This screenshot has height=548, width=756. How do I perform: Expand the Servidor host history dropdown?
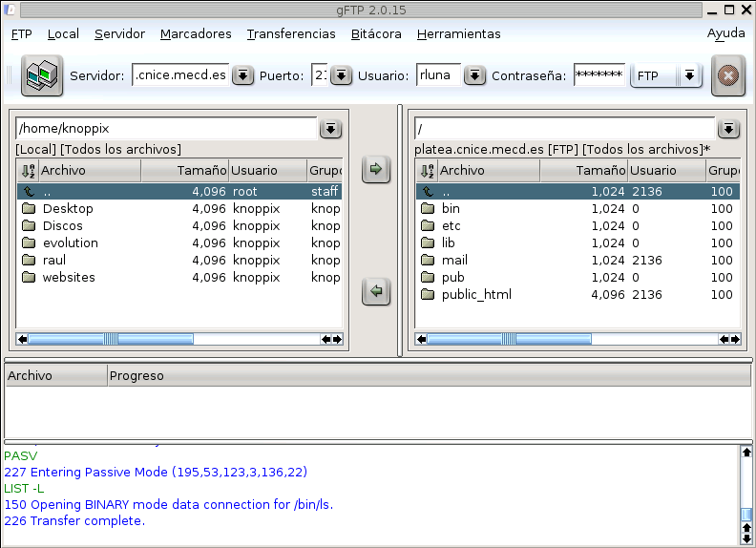242,75
